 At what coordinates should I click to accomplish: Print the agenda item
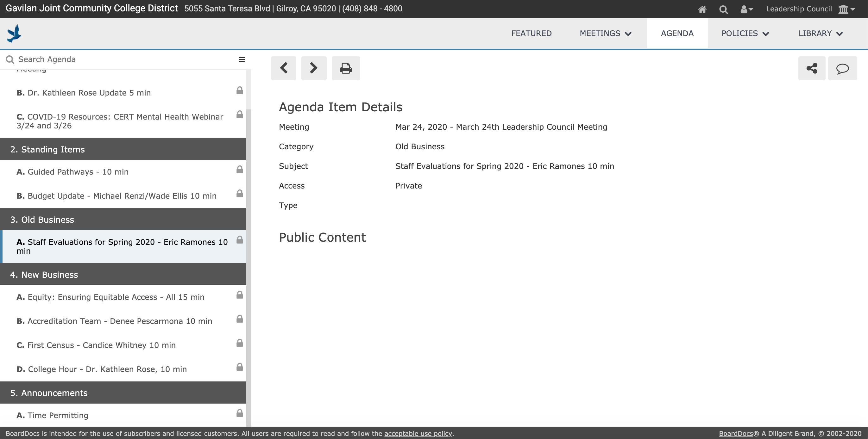pyautogui.click(x=346, y=68)
